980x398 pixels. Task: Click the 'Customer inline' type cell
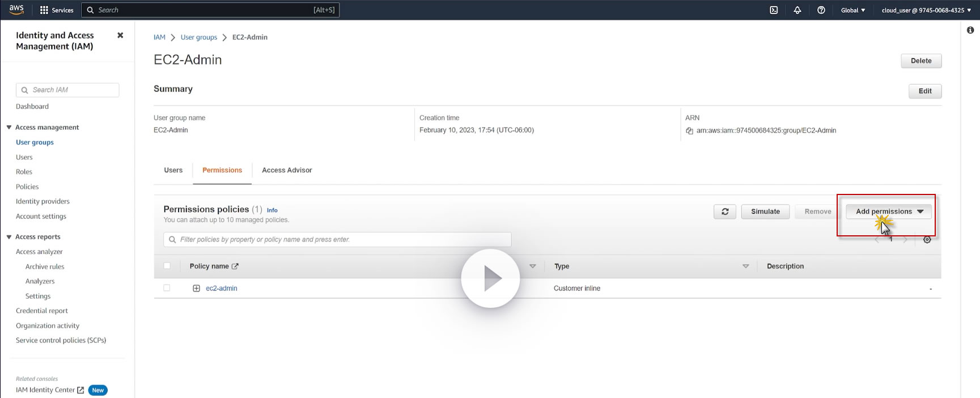coord(577,289)
